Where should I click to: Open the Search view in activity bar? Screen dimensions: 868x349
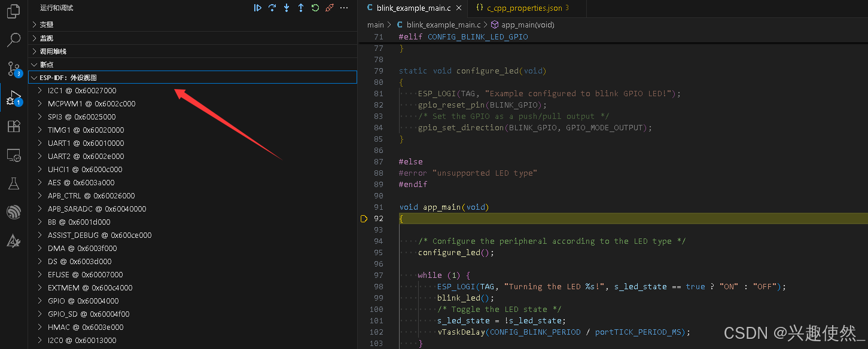click(x=13, y=40)
